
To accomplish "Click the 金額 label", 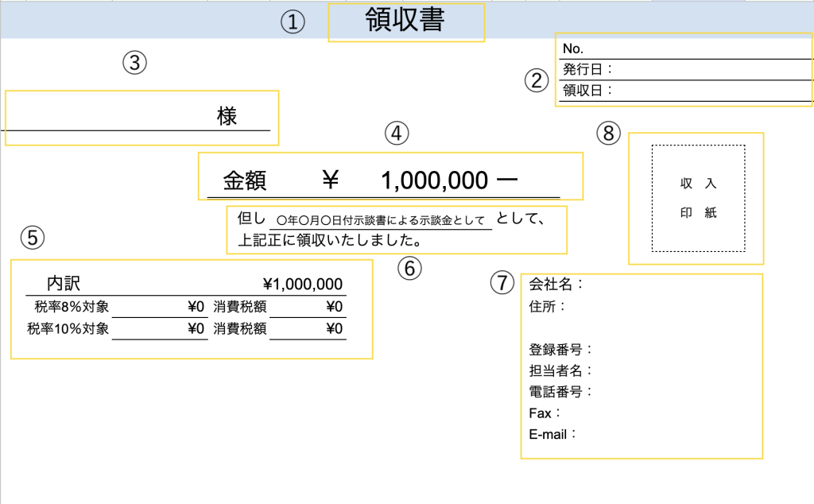I will click(244, 181).
